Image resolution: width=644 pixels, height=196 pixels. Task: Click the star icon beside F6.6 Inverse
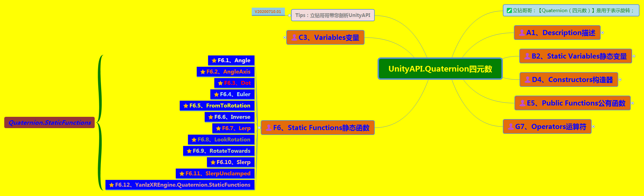point(211,117)
